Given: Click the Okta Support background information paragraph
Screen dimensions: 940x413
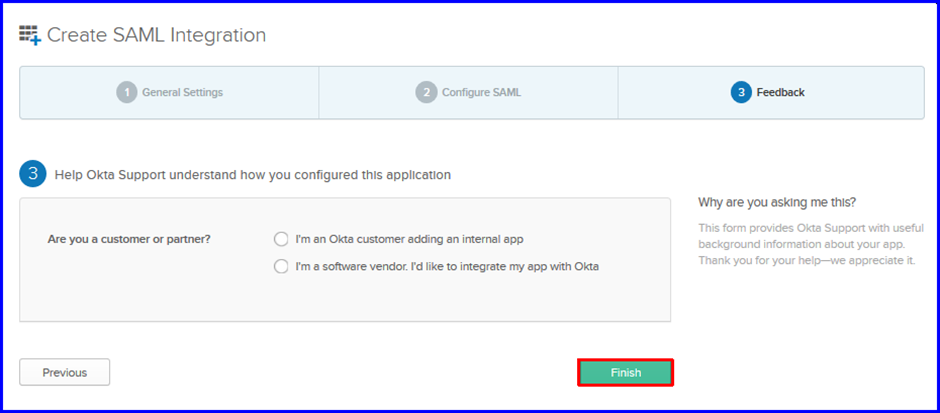Looking at the screenshot, I should (x=811, y=245).
